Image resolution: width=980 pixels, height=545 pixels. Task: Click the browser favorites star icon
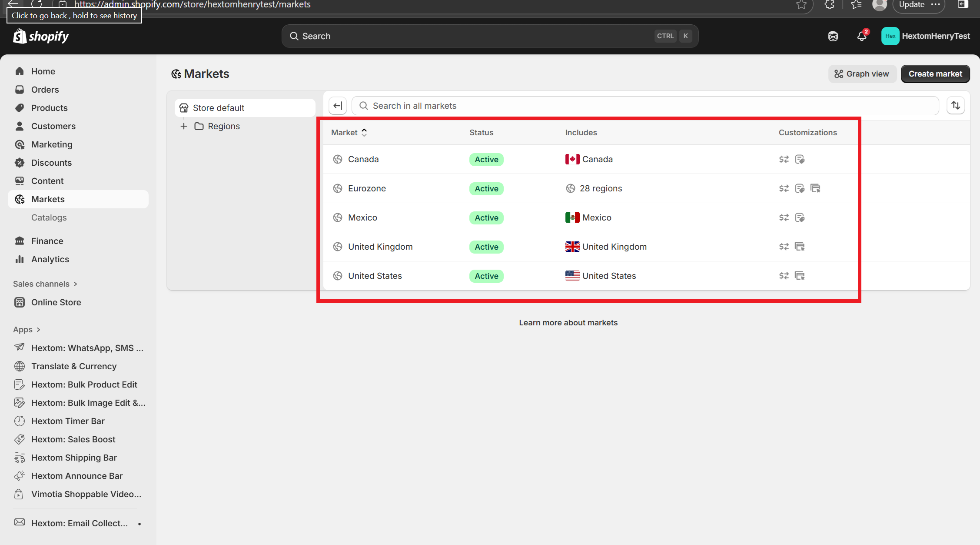coord(801,5)
